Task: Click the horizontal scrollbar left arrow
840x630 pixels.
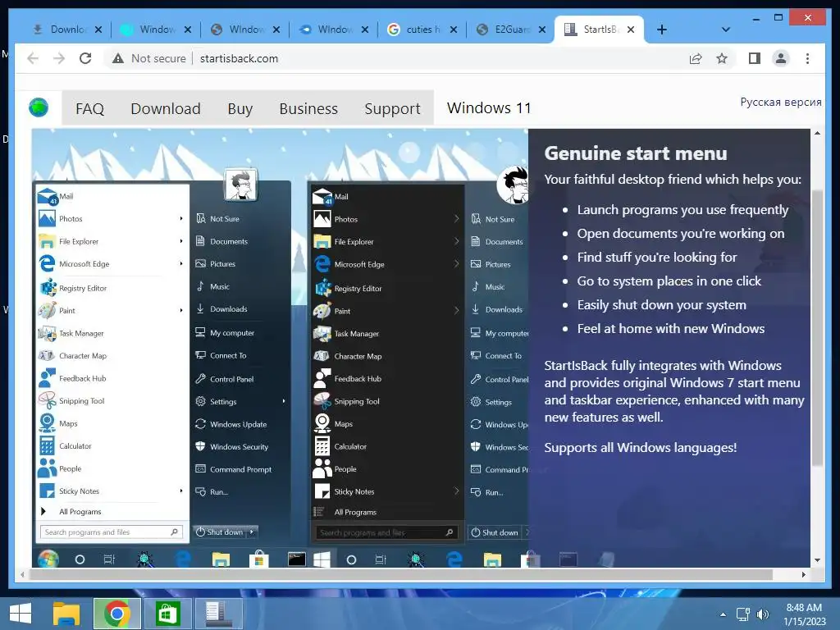Action: [22, 575]
